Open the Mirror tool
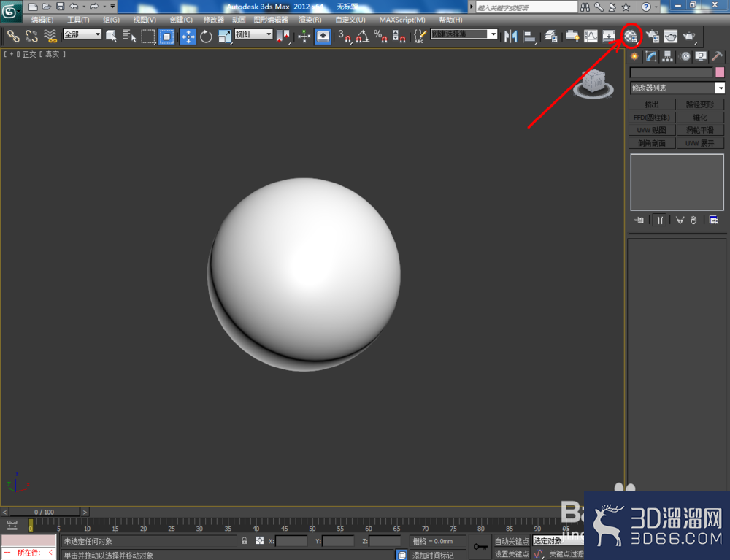The height and width of the screenshot is (560, 730). coord(511,36)
